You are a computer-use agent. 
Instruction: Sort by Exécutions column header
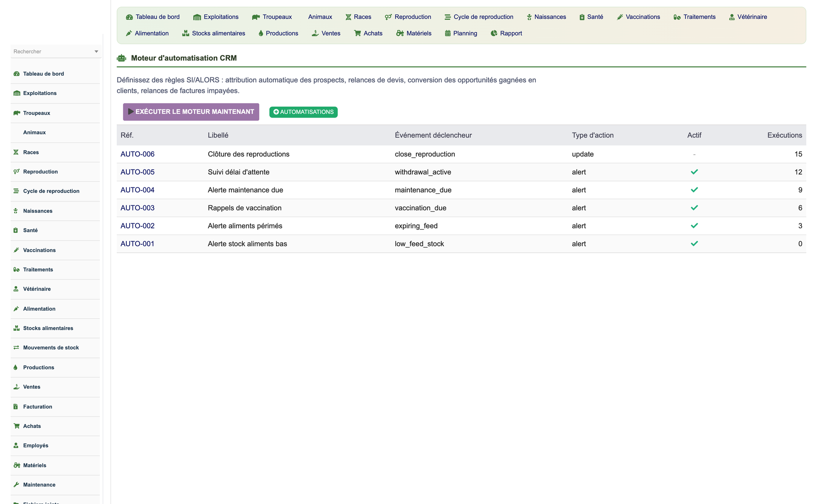point(784,136)
